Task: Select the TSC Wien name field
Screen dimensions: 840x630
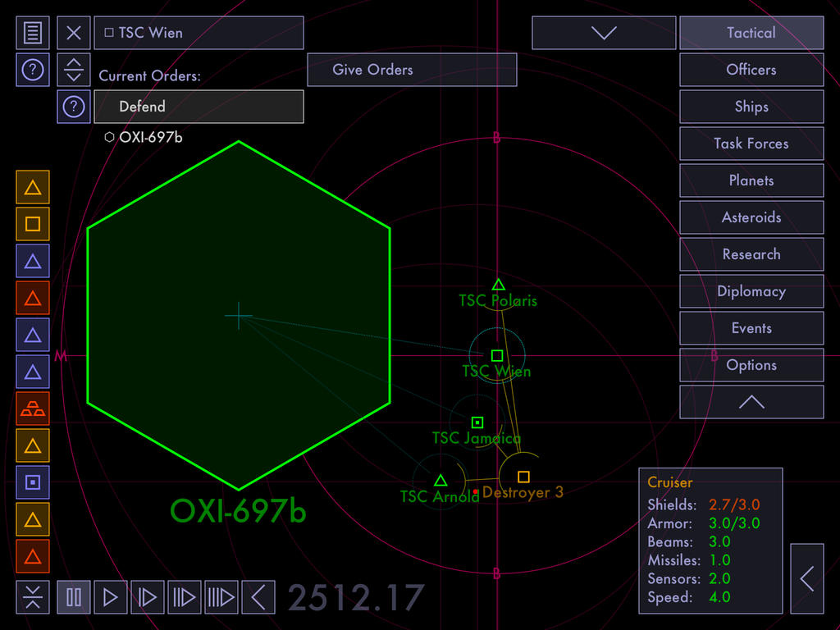Action: [x=199, y=33]
